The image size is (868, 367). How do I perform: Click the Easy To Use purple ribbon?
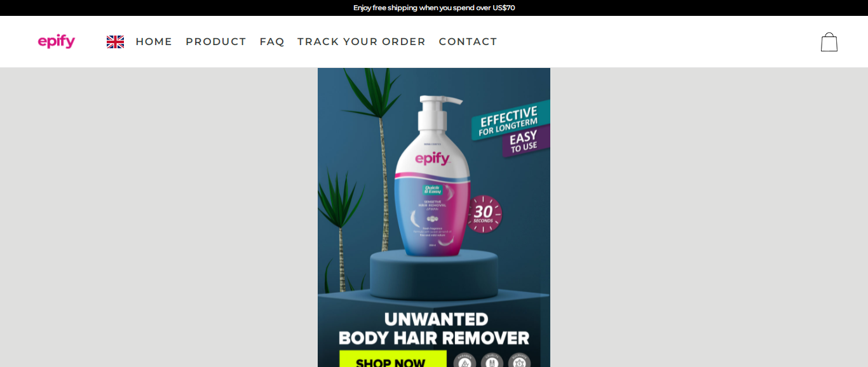coord(526,140)
